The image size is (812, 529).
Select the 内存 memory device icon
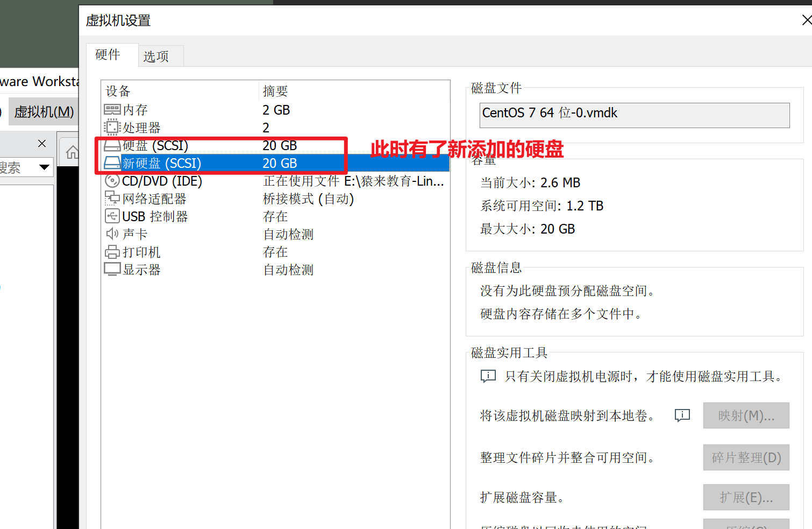coord(111,109)
